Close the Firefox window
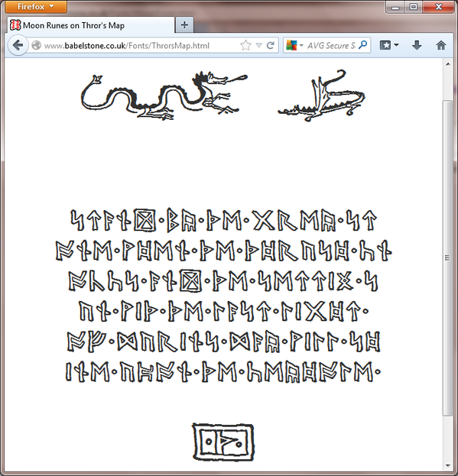The width and height of the screenshot is (458, 476). [438, 7]
